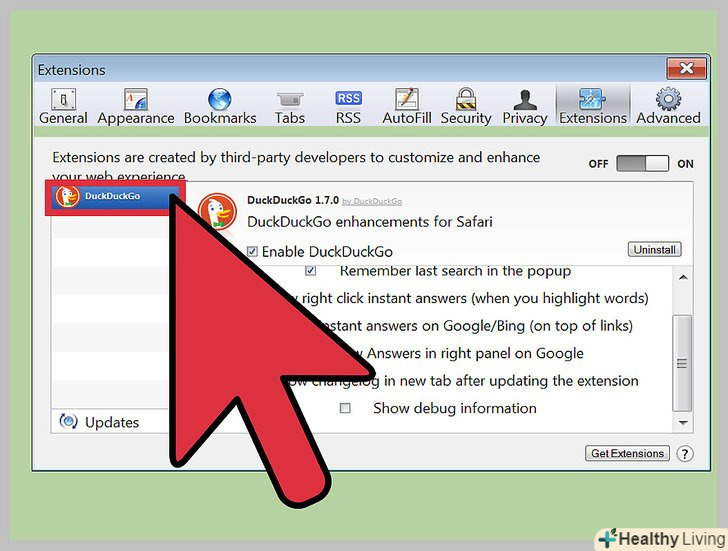
Task: Click right click instant answers option text
Action: [475, 298]
